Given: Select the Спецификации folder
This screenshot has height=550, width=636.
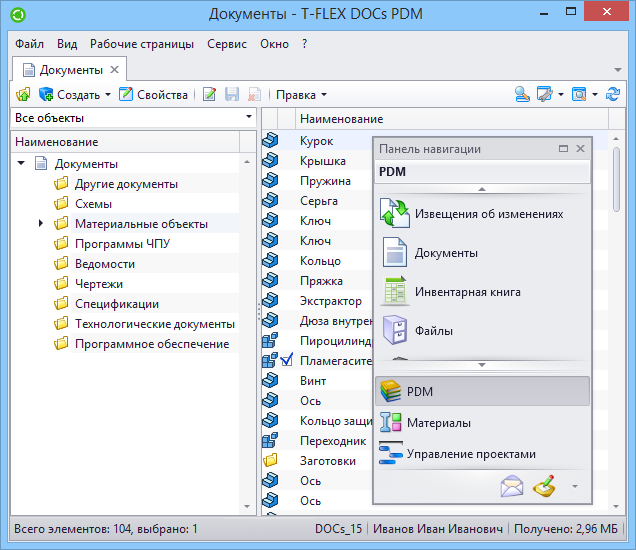Looking at the screenshot, I should [x=117, y=304].
